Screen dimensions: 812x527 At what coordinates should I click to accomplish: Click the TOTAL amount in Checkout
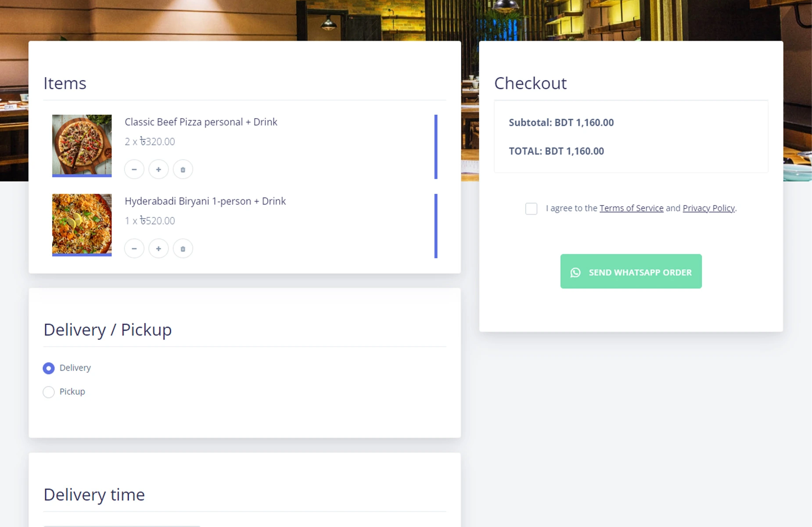574,151
